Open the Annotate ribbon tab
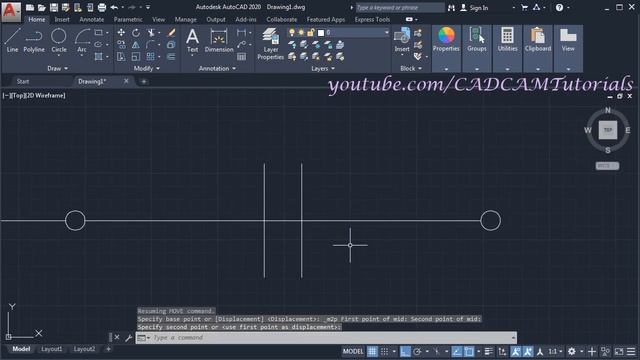The width and height of the screenshot is (640, 360). click(91, 19)
